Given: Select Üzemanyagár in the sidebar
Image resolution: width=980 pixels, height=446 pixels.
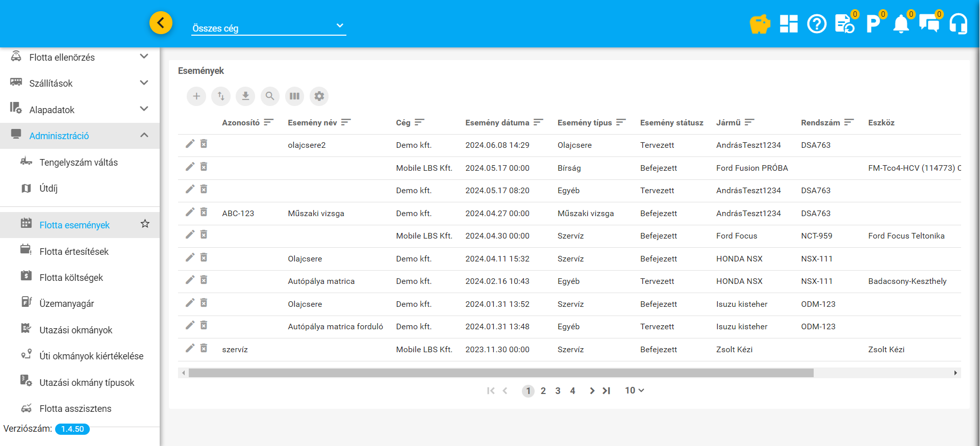Looking at the screenshot, I should 67,303.
